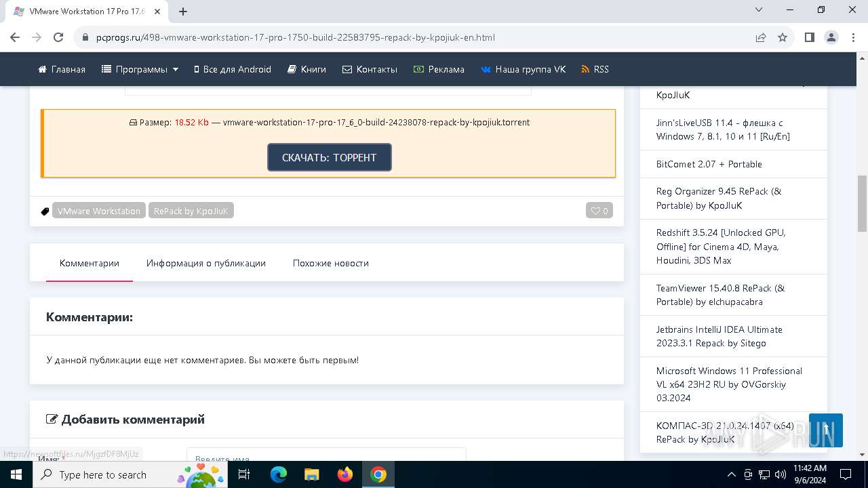Screen dimensions: 868x488
Task: Launch Firefox from taskbar
Action: coord(345,474)
